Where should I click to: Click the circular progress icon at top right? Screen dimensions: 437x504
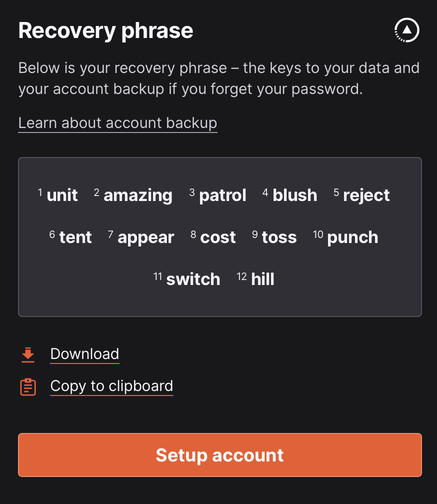(x=406, y=30)
